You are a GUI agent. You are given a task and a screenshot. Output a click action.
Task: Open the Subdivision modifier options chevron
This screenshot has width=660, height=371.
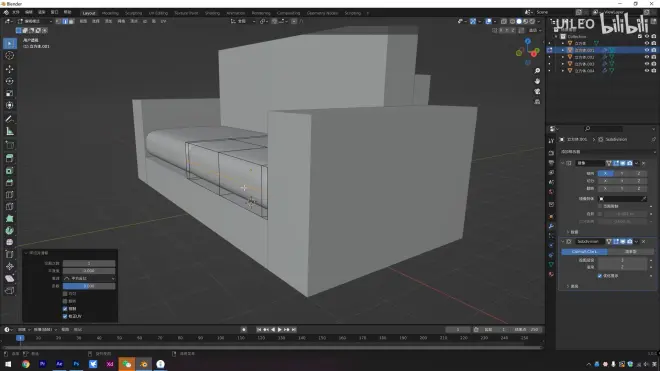tap(636, 241)
